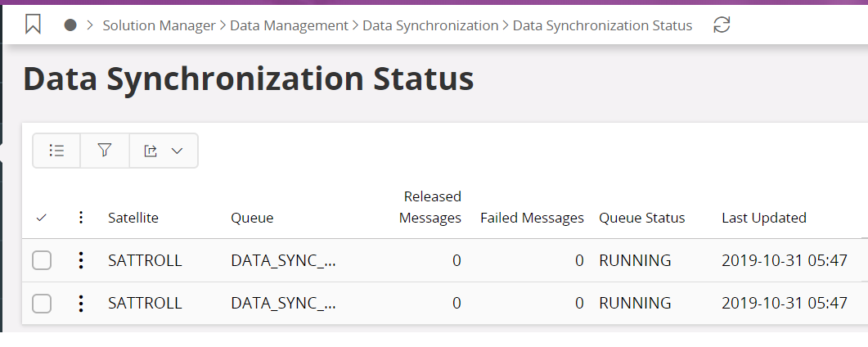
Task: Open the column header three-dot menu
Action: point(80,218)
